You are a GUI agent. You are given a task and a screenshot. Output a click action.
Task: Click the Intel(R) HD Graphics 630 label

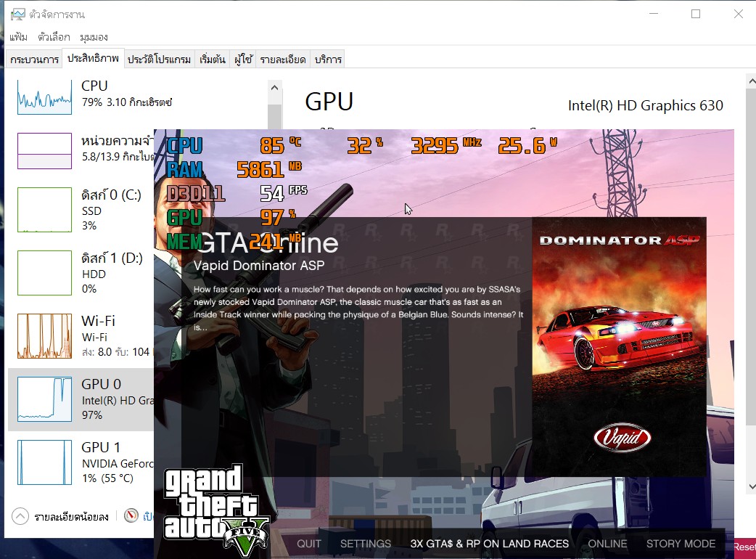pyautogui.click(x=646, y=105)
